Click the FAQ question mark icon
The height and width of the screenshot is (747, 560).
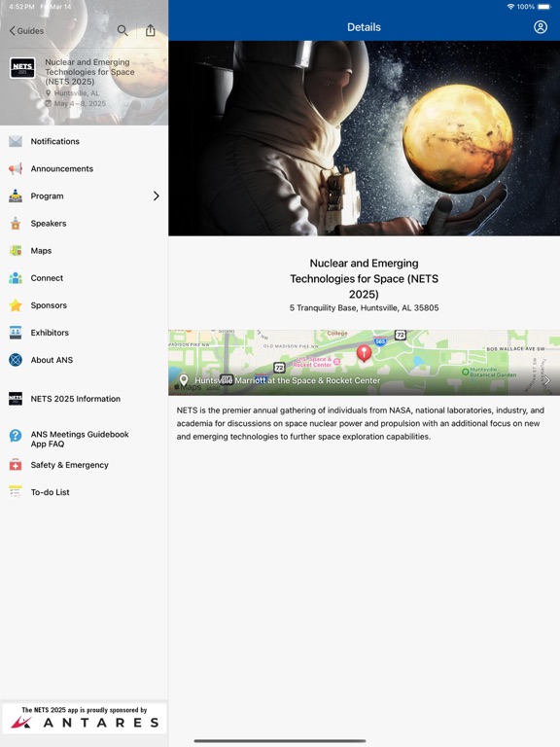(x=16, y=435)
